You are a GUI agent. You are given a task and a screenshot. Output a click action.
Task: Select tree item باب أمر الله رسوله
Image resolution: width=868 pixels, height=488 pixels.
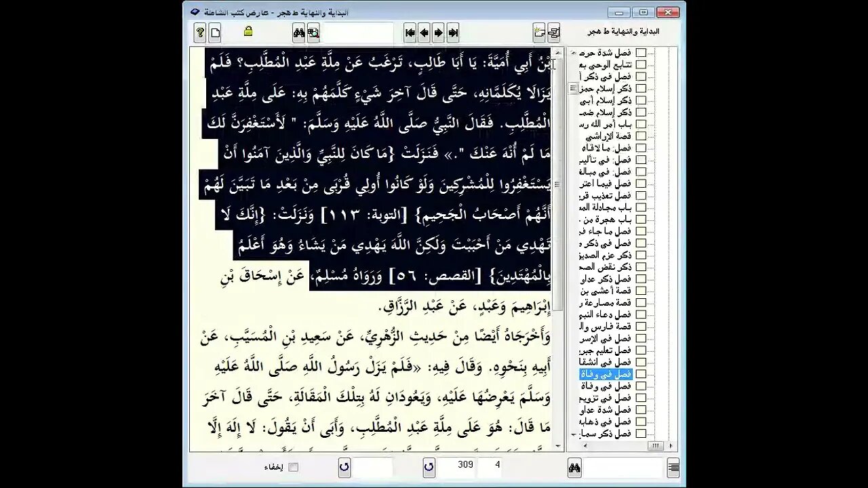pos(606,124)
